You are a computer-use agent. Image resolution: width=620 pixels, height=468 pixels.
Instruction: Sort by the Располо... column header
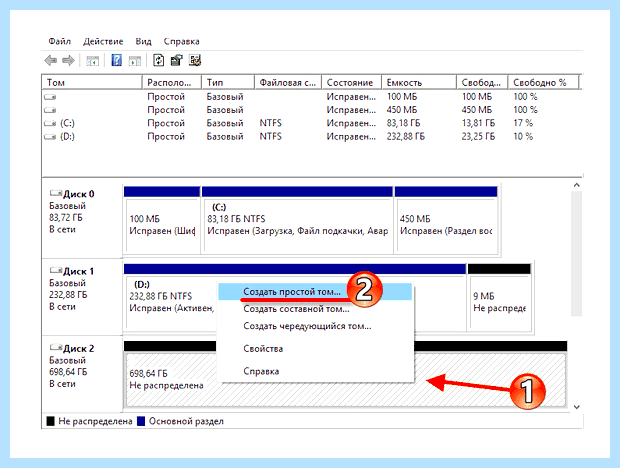point(172,83)
